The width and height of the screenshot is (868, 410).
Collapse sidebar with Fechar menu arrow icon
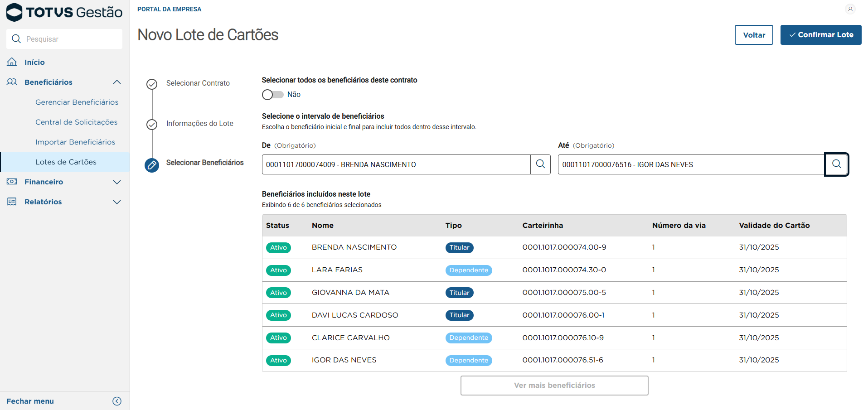(x=117, y=401)
